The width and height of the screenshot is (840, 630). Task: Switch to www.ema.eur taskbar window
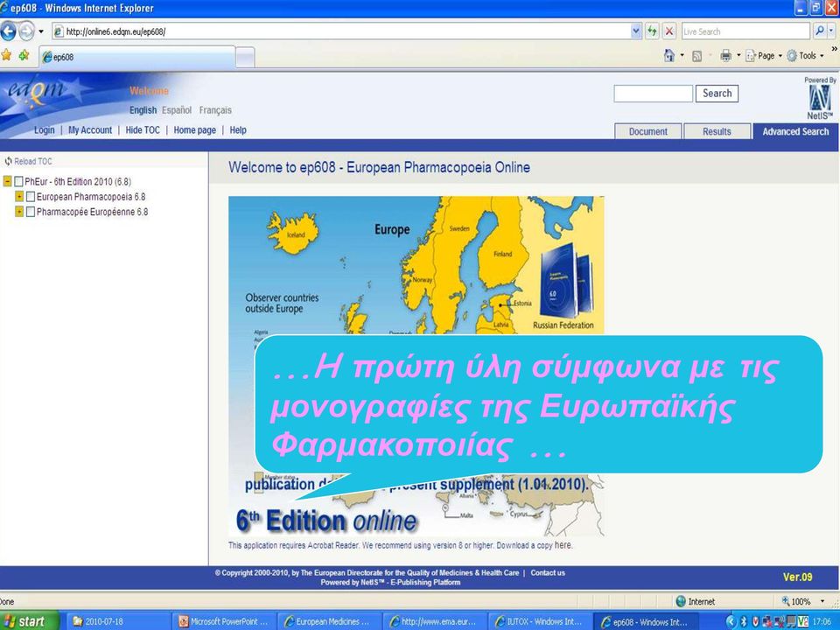click(x=436, y=621)
